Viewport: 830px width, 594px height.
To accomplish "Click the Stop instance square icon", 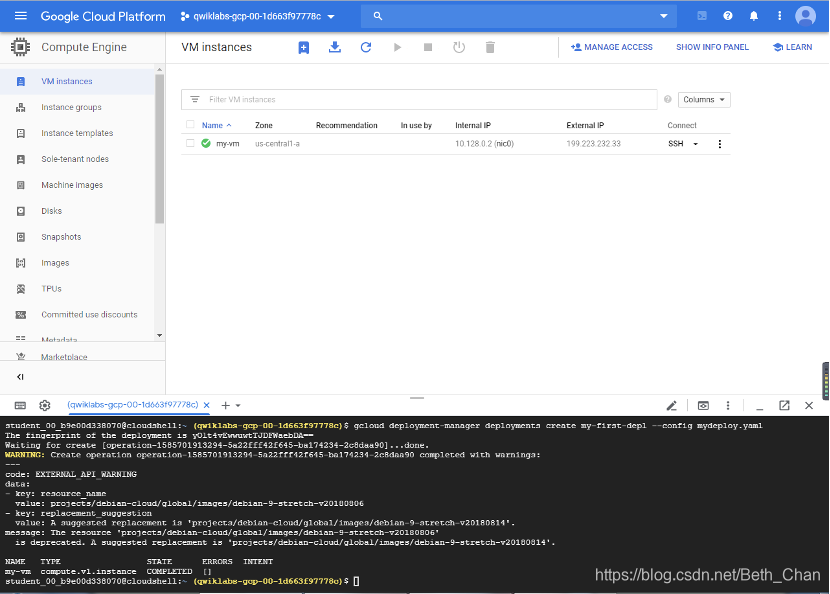I will (x=428, y=48).
